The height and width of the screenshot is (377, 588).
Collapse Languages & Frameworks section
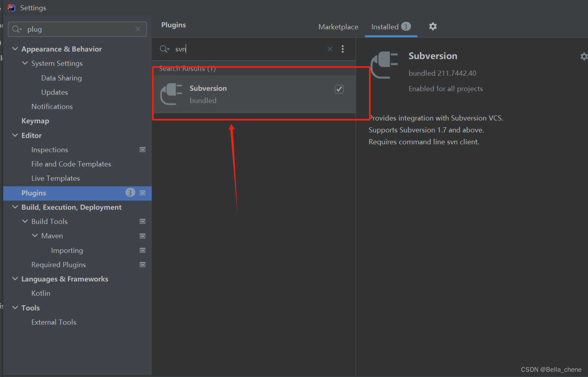15,279
